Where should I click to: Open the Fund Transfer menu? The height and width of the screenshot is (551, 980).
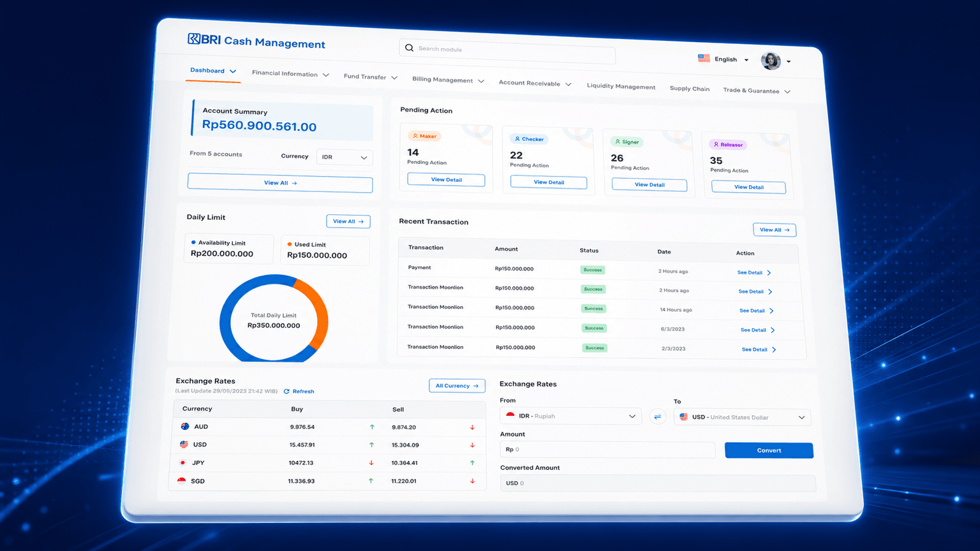(x=371, y=77)
